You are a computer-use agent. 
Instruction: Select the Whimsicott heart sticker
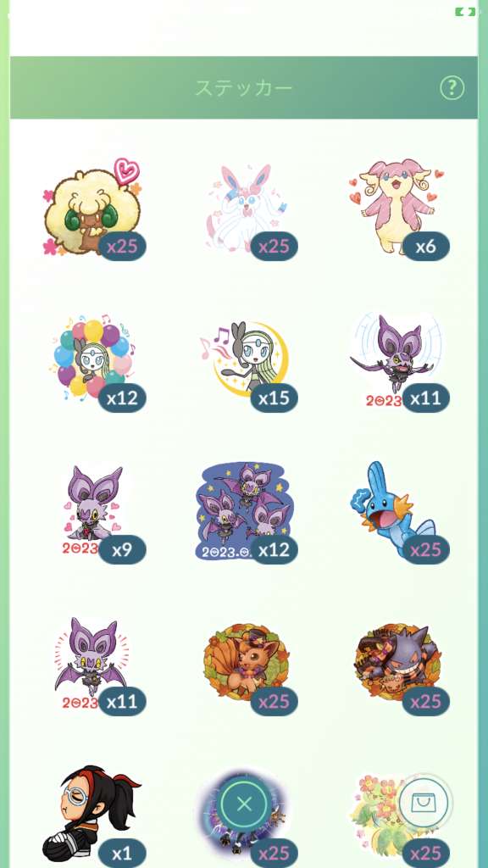tap(91, 208)
